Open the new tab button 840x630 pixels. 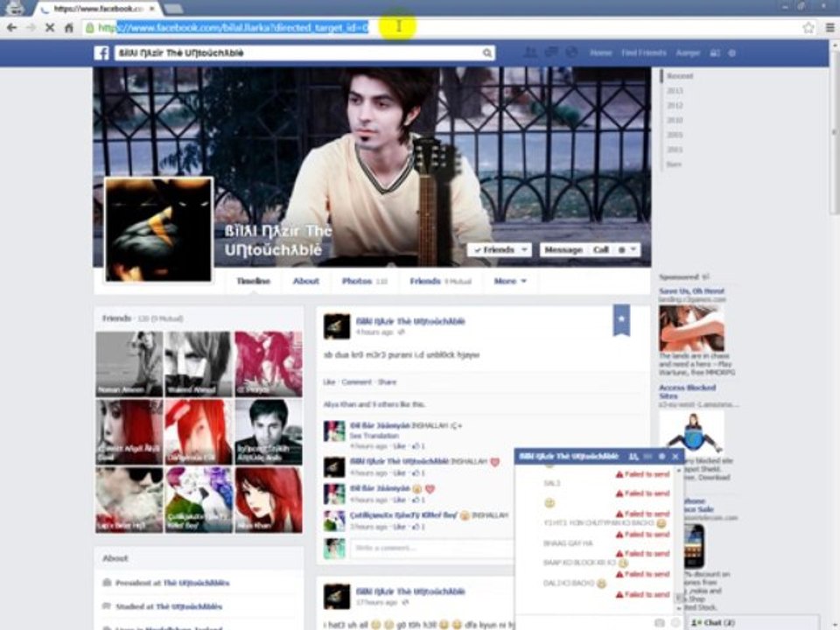tap(173, 9)
